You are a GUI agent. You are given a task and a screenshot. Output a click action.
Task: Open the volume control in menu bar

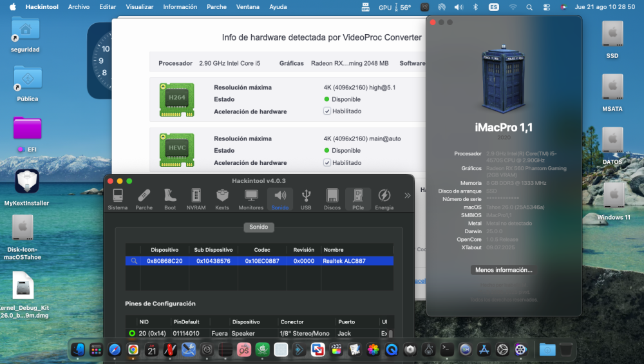coord(459,7)
